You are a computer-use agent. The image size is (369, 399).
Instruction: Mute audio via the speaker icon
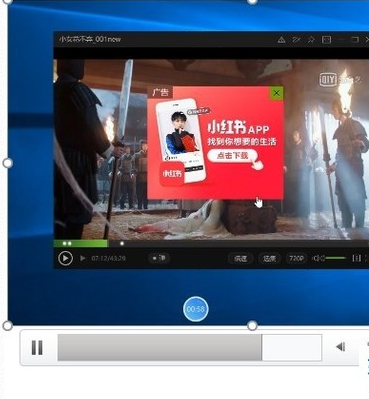(x=318, y=258)
